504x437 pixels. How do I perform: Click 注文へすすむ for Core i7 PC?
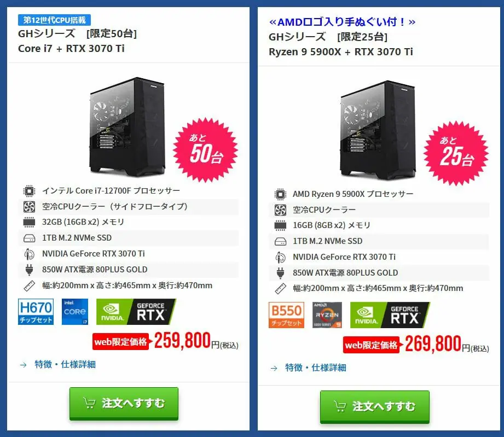pyautogui.click(x=124, y=404)
